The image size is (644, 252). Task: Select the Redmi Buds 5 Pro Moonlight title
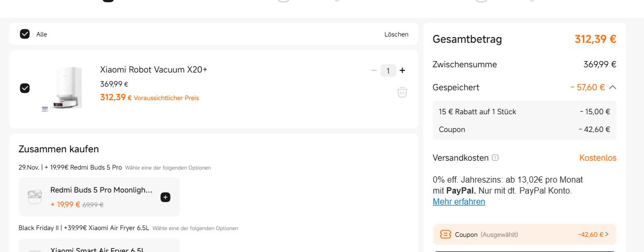pos(101,190)
